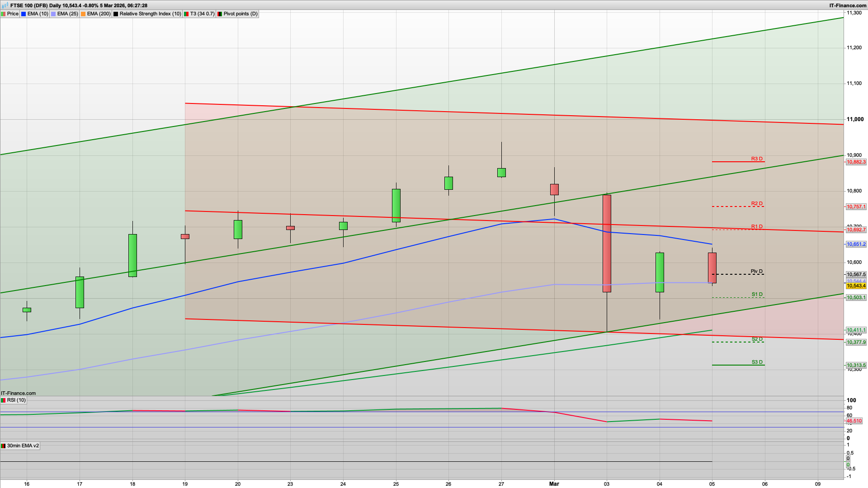Expand the 30min EMA v2 panel header
This screenshot has width=868, height=488.
pyautogui.click(x=23, y=446)
